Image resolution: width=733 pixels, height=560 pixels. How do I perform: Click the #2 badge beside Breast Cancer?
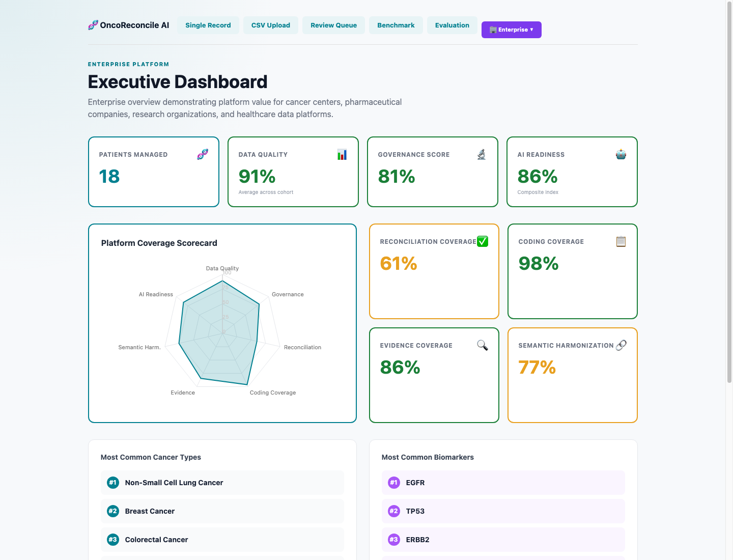(x=113, y=511)
